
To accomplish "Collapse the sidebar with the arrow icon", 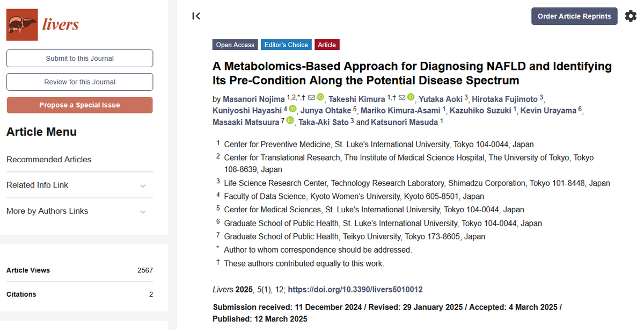I will [196, 16].
